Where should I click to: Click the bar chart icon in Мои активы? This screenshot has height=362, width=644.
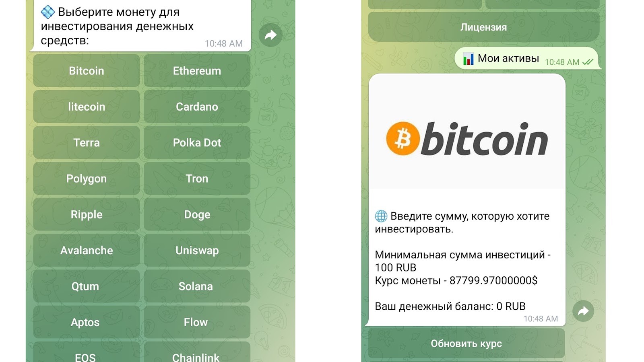[468, 59]
